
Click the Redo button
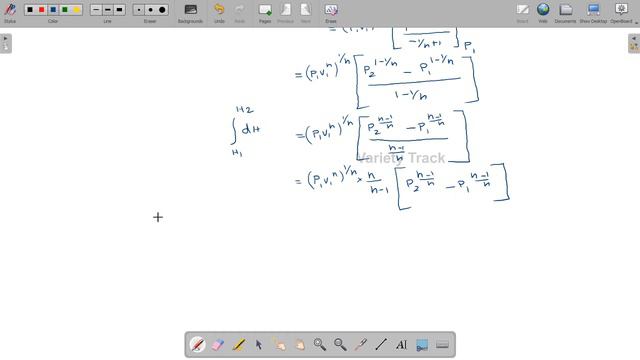click(240, 13)
